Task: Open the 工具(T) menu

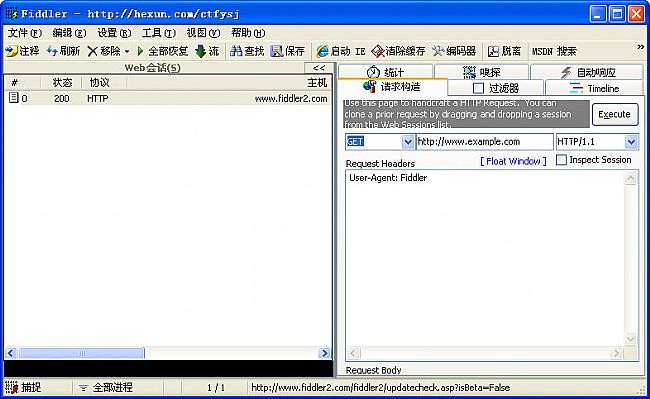Action: [159, 33]
